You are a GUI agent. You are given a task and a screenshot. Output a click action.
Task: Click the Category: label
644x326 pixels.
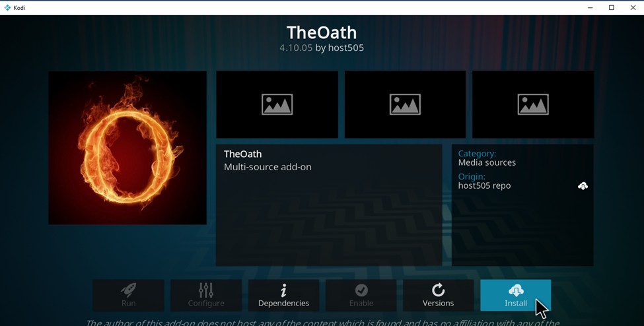477,154
